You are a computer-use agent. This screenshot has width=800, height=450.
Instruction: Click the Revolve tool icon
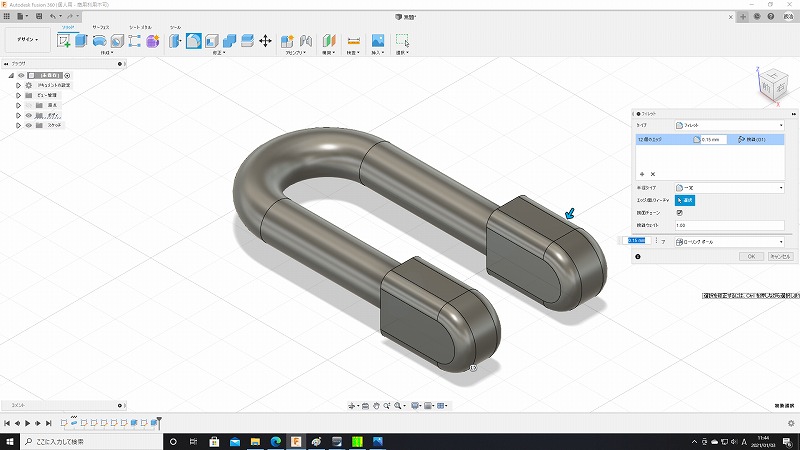tap(99, 41)
